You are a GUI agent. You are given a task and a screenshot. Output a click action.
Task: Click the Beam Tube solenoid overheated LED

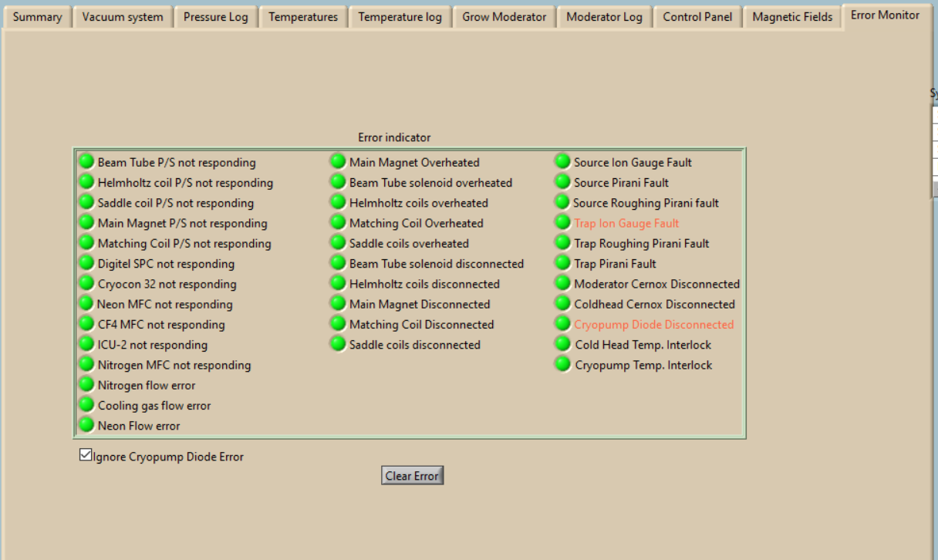point(338,181)
